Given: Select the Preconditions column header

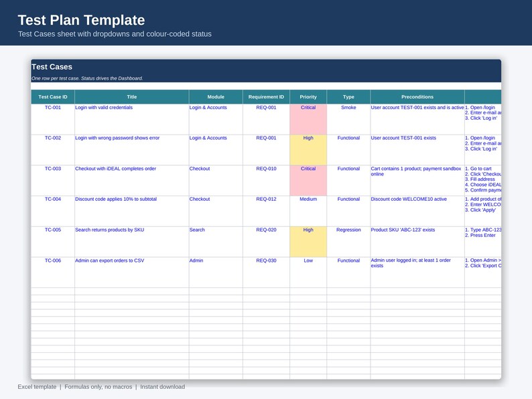Looking at the screenshot, I should pos(417,97).
